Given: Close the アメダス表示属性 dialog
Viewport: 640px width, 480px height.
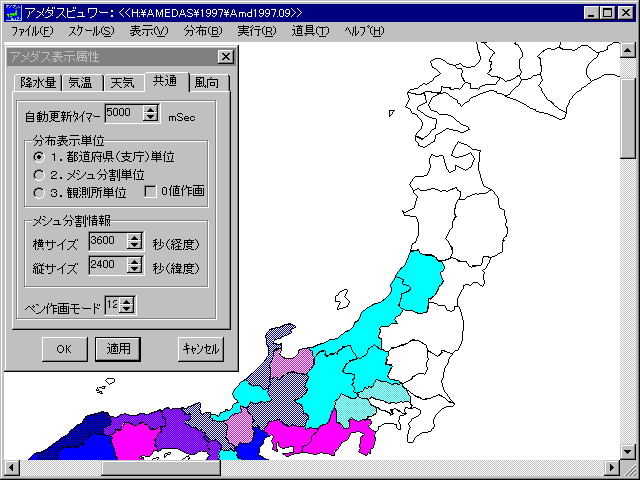Looking at the screenshot, I should click(x=226, y=56).
